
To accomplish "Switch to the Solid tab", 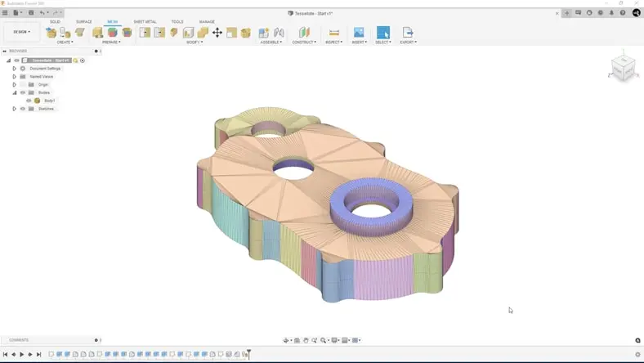I will 55,22.
